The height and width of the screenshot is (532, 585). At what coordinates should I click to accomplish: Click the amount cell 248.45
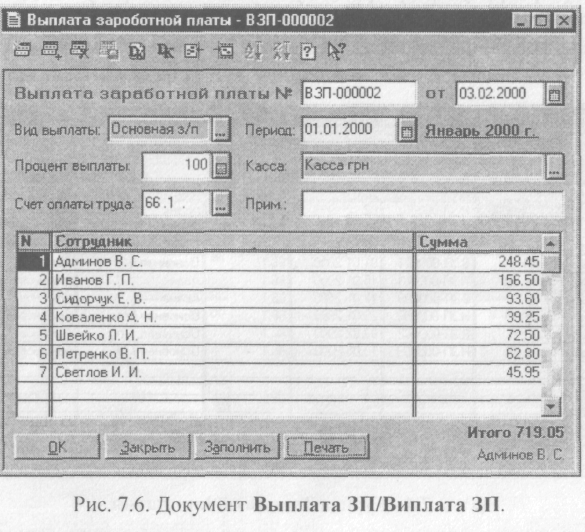coord(478,262)
